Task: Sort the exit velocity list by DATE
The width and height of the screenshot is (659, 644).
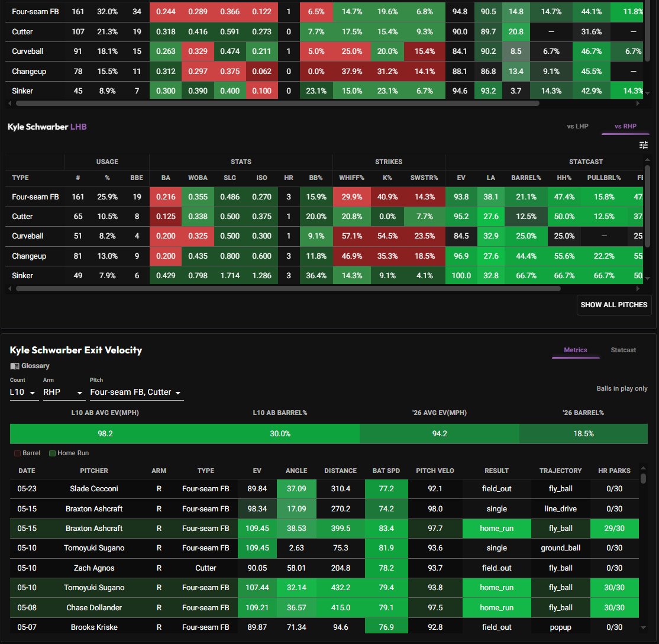Action: (27, 471)
